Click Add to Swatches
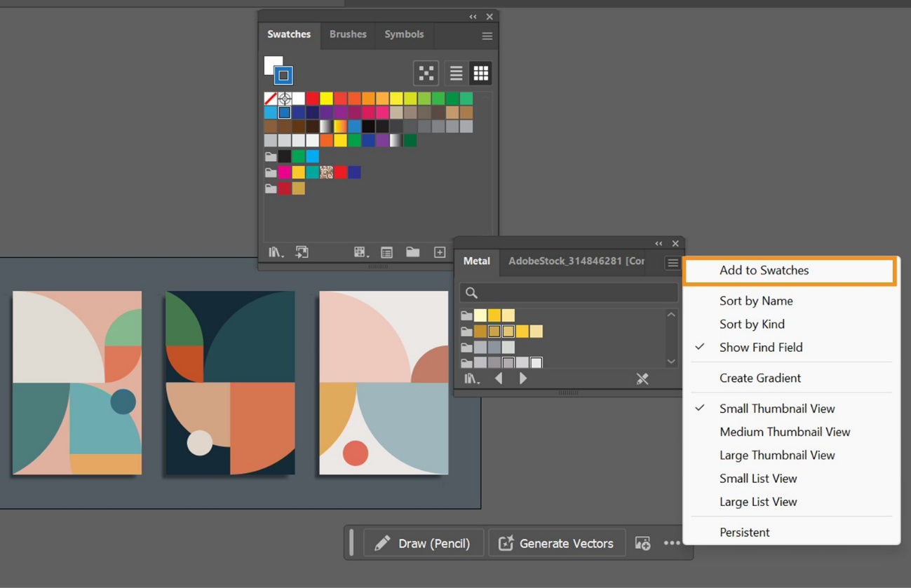 pos(764,271)
